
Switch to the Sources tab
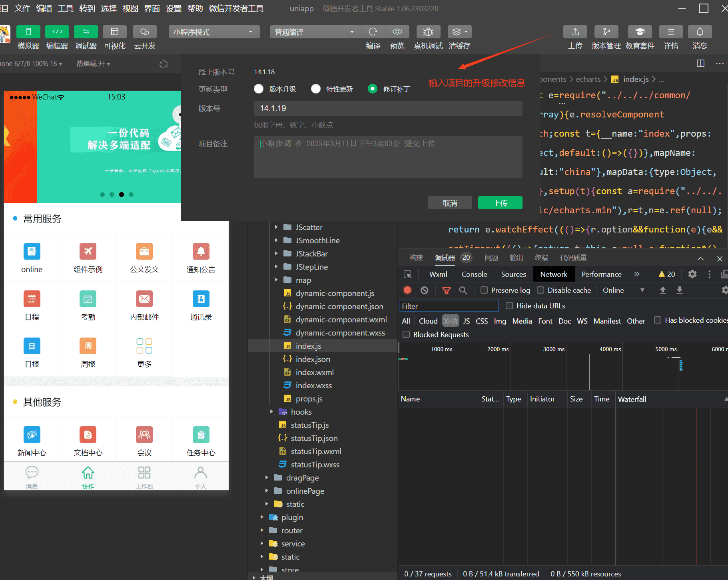513,274
